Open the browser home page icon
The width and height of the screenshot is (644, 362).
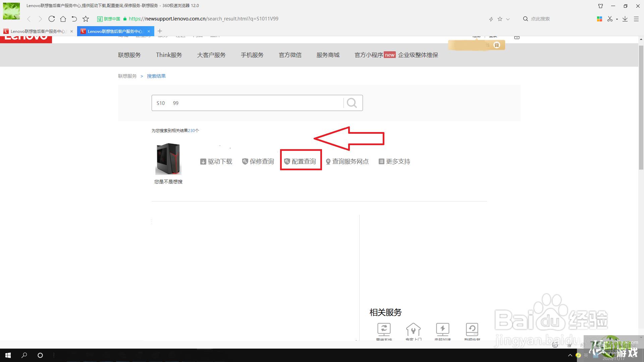(x=63, y=19)
